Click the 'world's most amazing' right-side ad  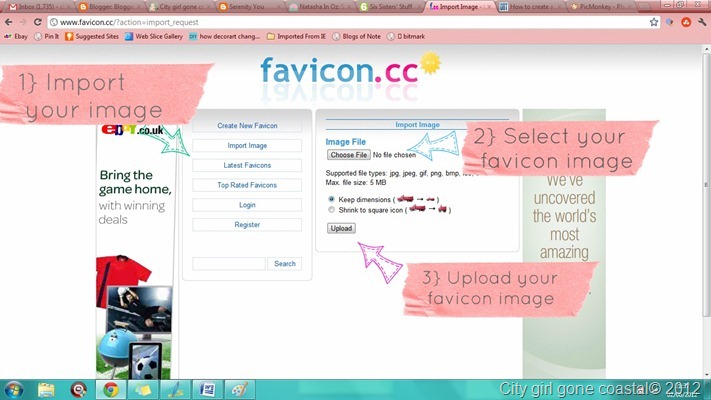tap(564, 244)
